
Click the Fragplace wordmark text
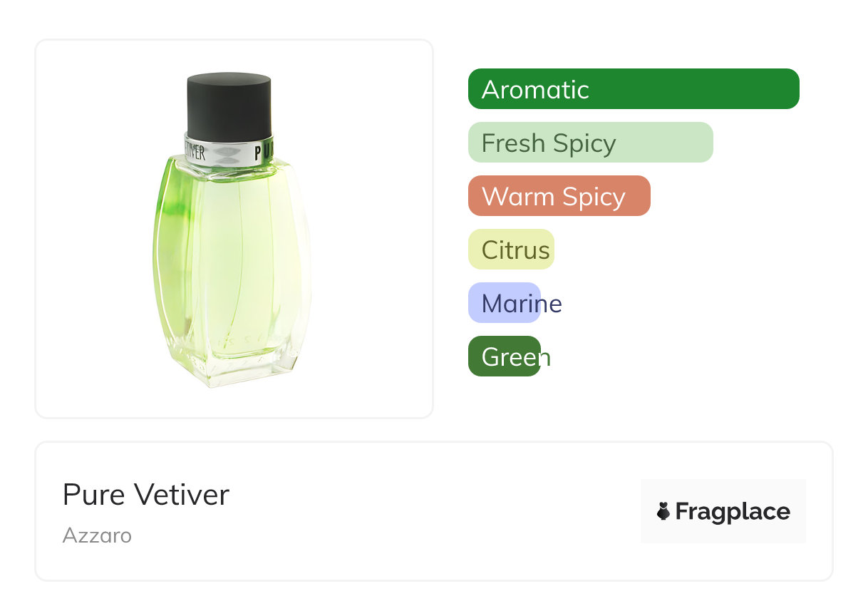[733, 511]
